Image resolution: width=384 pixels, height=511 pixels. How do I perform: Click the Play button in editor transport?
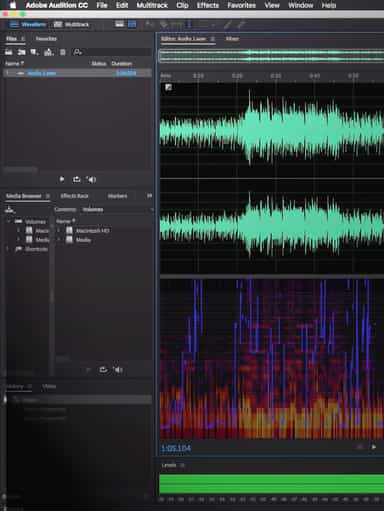click(x=374, y=447)
